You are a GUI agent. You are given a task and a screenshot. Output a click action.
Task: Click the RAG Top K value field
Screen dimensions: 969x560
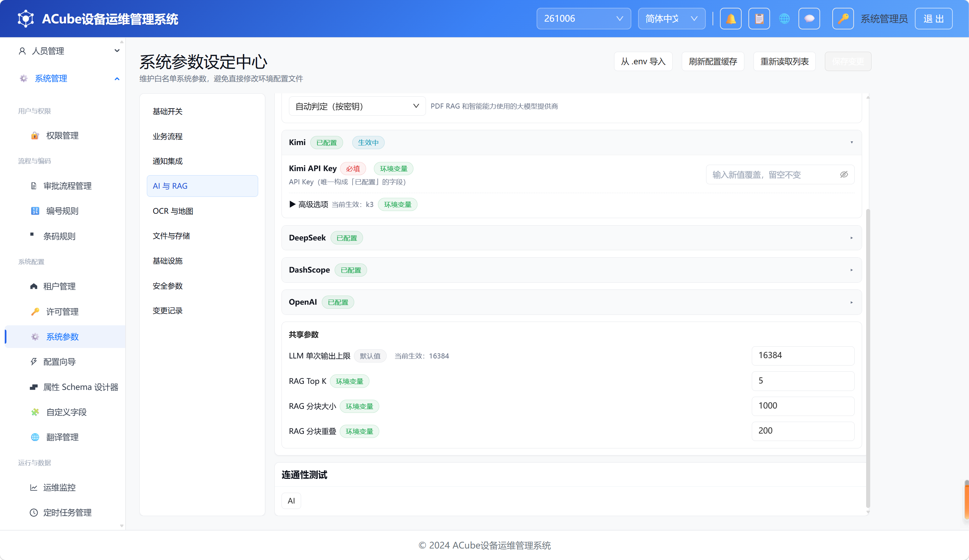pyautogui.click(x=803, y=381)
